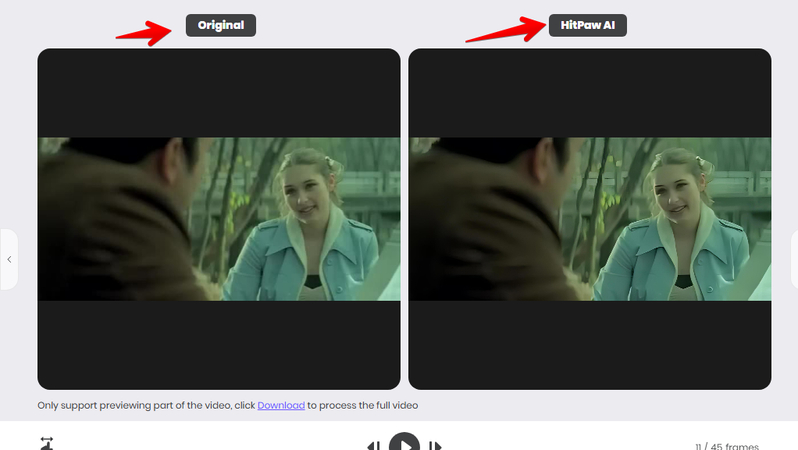Click the HitPaw AI label badge
The height and width of the screenshot is (450, 798).
(588, 25)
